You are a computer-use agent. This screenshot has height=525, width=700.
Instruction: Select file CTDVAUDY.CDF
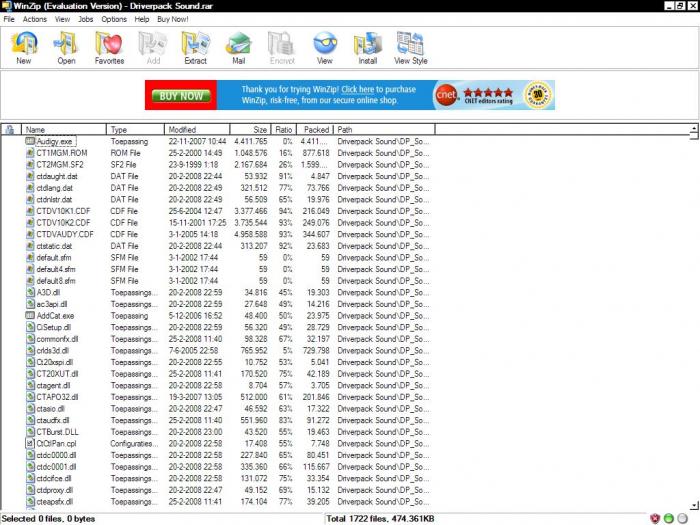coord(65,234)
